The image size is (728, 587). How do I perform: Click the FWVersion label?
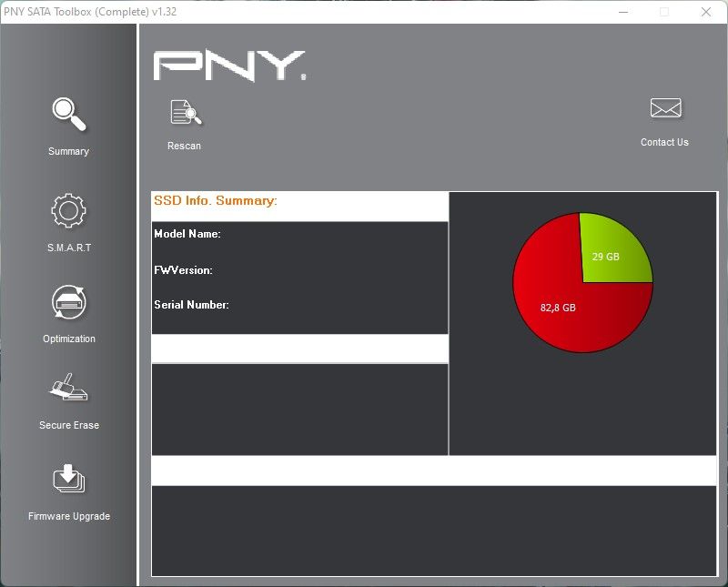tap(184, 269)
